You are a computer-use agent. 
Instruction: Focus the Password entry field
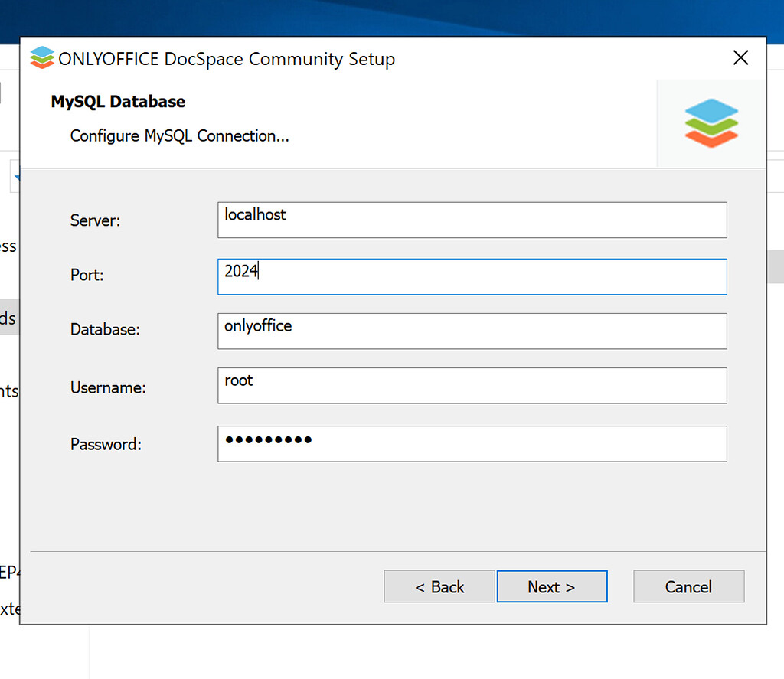click(472, 443)
